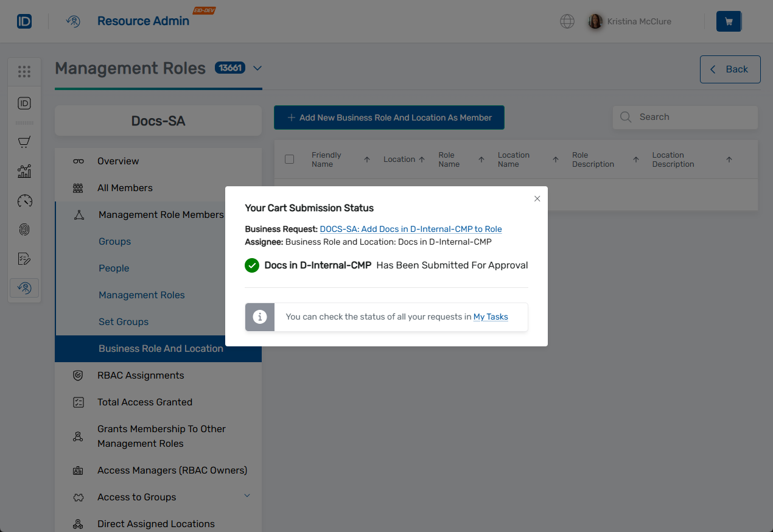Click the highlighted Resource Admin sidebar icon
This screenshot has width=773, height=532.
pos(24,288)
